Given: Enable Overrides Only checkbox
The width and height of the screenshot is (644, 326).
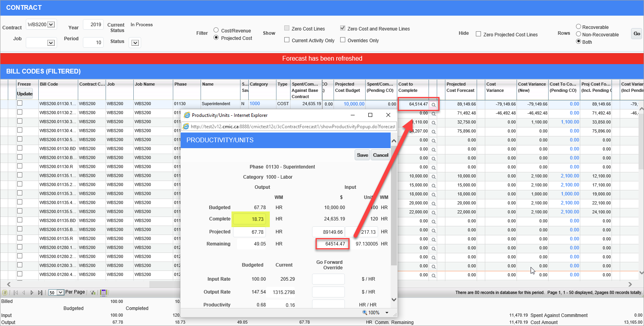Looking at the screenshot, I should point(343,40).
